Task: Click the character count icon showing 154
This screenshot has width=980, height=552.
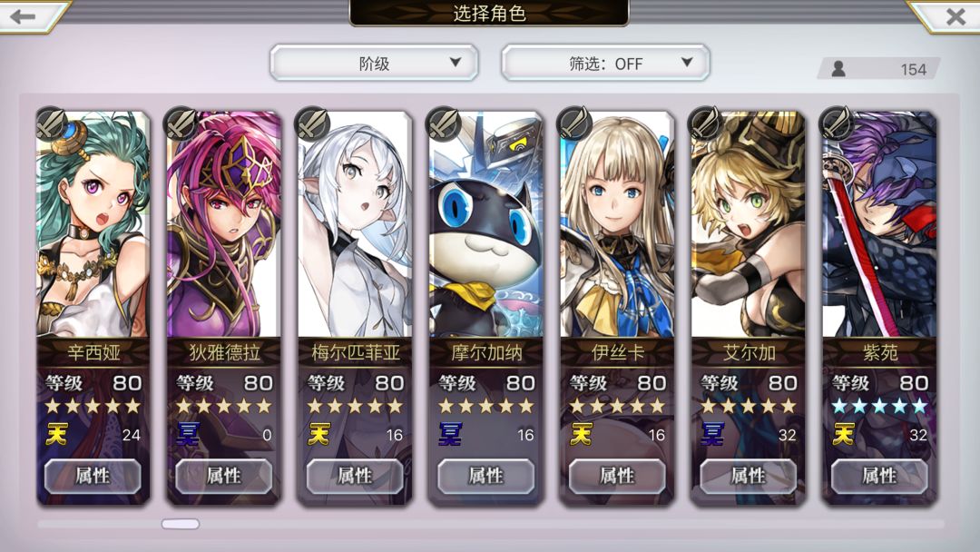Action: coord(838,69)
